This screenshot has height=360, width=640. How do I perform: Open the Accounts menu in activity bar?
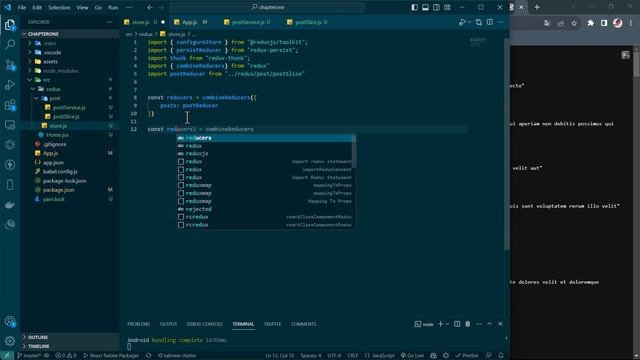pyautogui.click(x=10, y=322)
